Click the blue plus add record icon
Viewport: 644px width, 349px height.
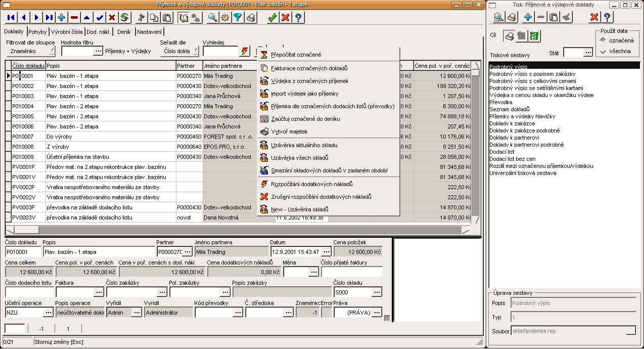tap(62, 18)
